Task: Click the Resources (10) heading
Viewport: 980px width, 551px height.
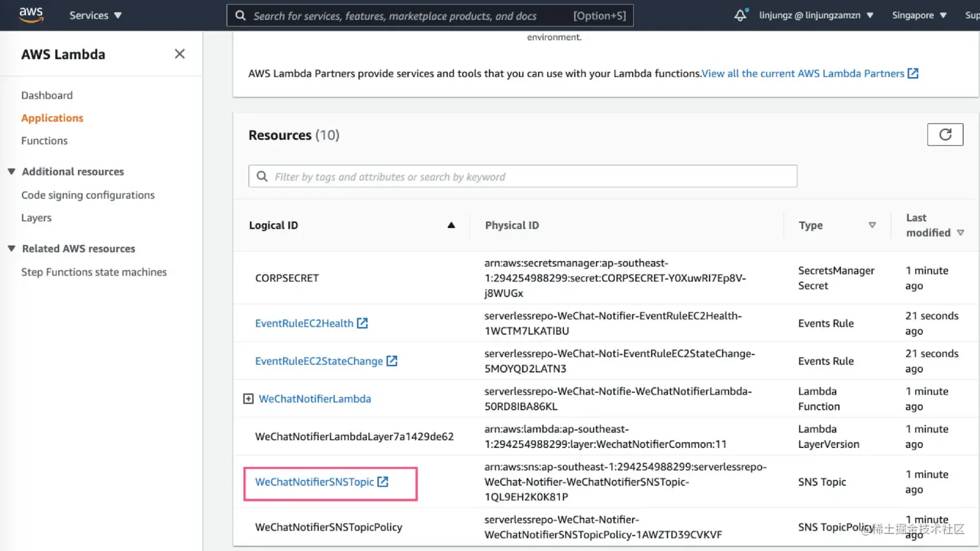Action: (x=294, y=135)
